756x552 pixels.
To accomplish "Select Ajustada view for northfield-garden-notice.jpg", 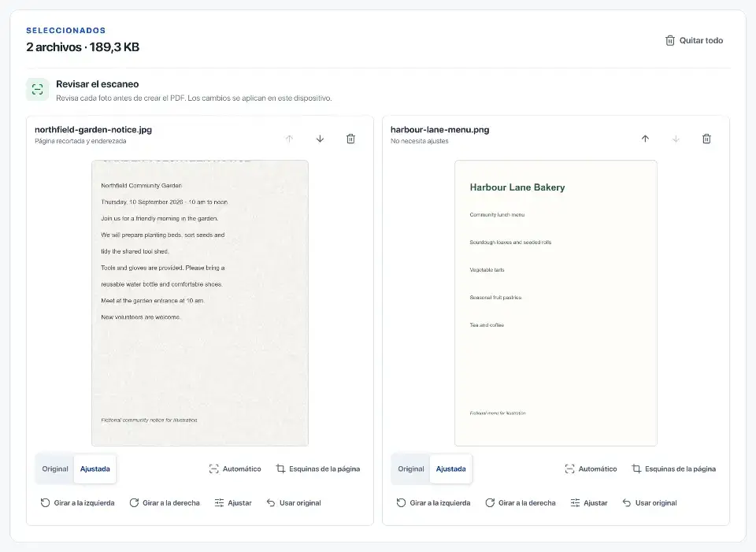I will [95, 469].
